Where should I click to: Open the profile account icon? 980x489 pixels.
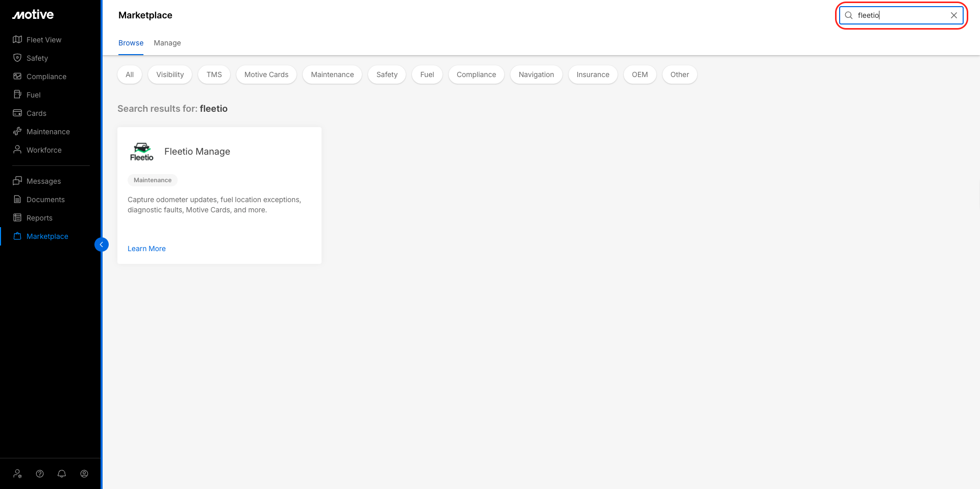[84, 474]
